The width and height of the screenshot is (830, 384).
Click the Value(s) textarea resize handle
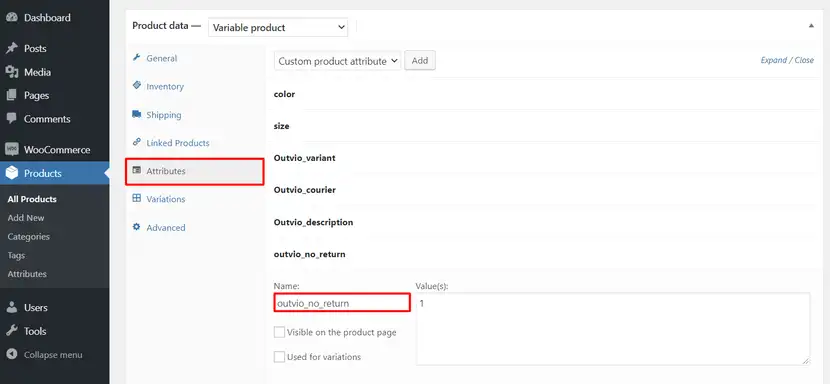[x=806, y=361]
